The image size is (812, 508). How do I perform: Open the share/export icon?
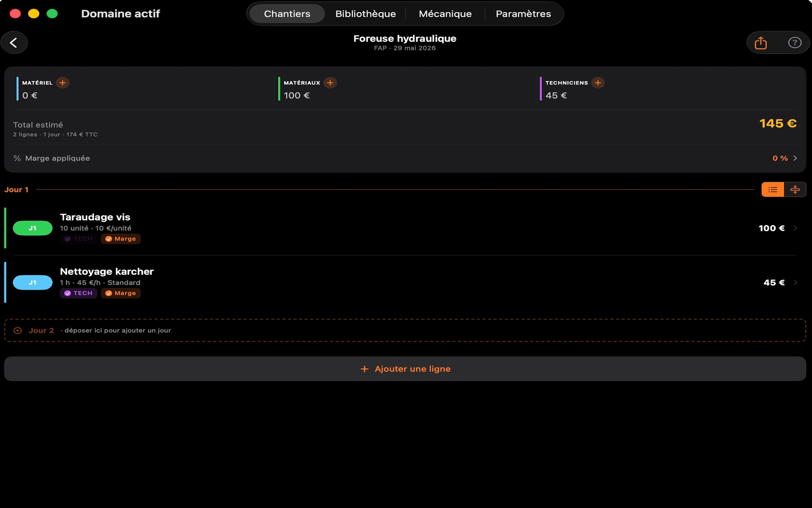(x=761, y=43)
